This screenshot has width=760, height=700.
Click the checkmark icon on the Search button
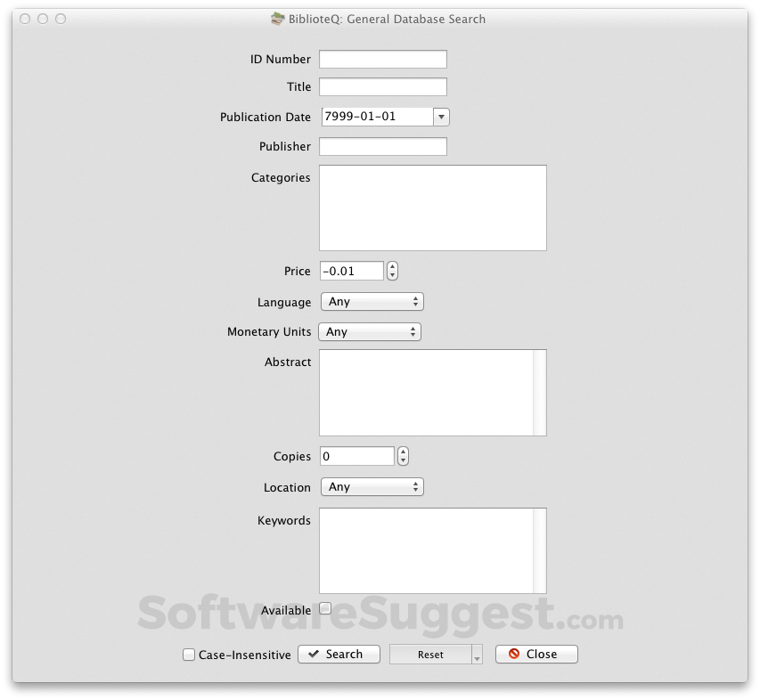click(x=315, y=654)
